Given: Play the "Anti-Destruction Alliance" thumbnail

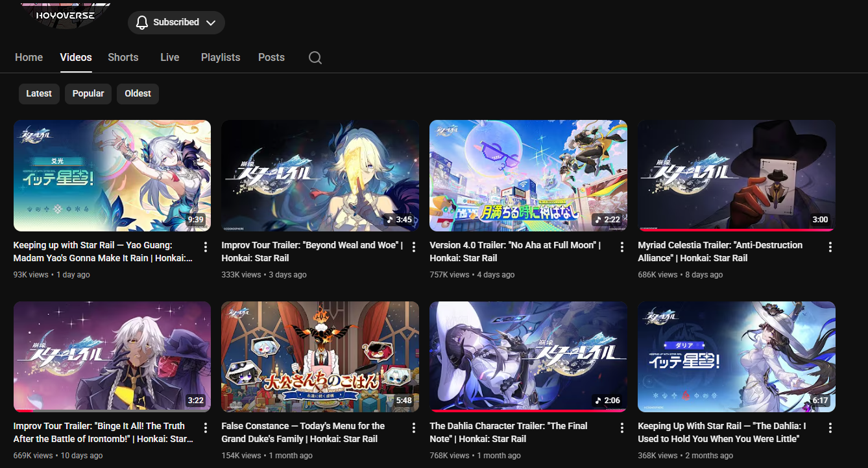Looking at the screenshot, I should tap(737, 176).
